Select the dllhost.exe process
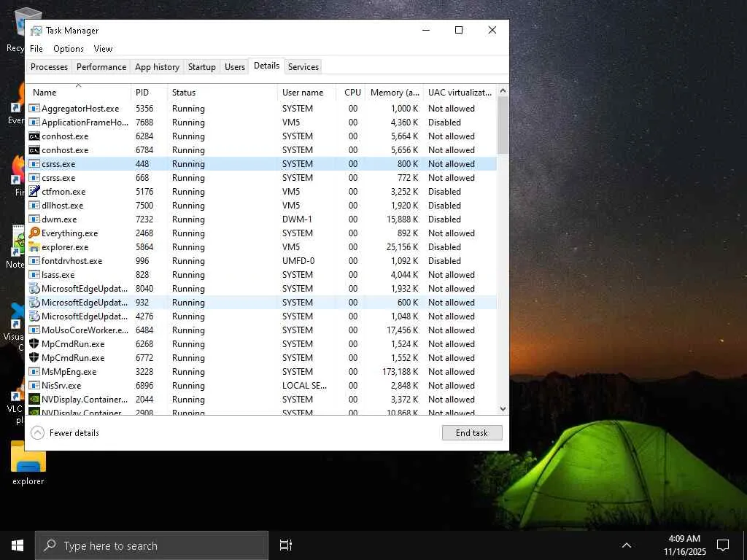The height and width of the screenshot is (560, 747). 262,205
